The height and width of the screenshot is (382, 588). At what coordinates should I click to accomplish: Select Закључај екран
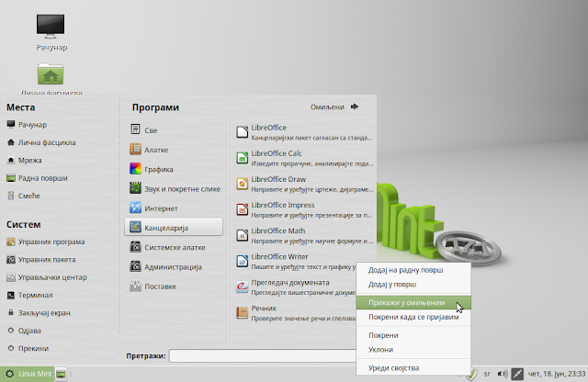tap(39, 312)
